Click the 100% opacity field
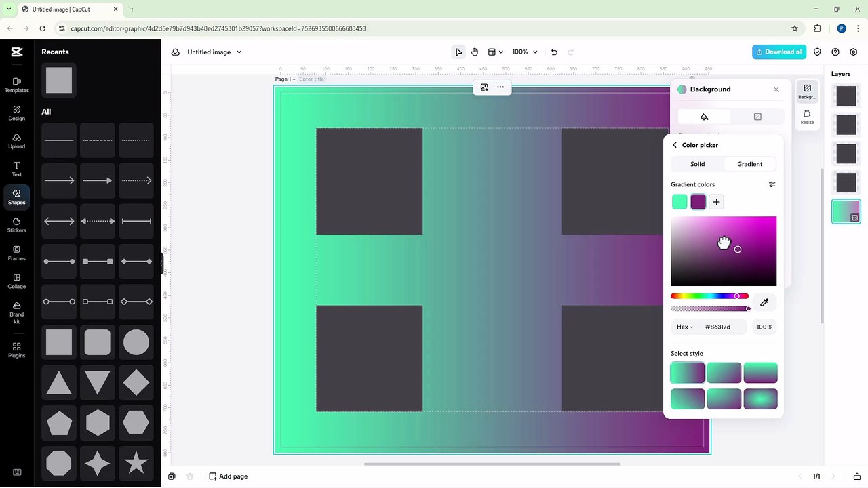This screenshot has height=488, width=868. [764, 327]
